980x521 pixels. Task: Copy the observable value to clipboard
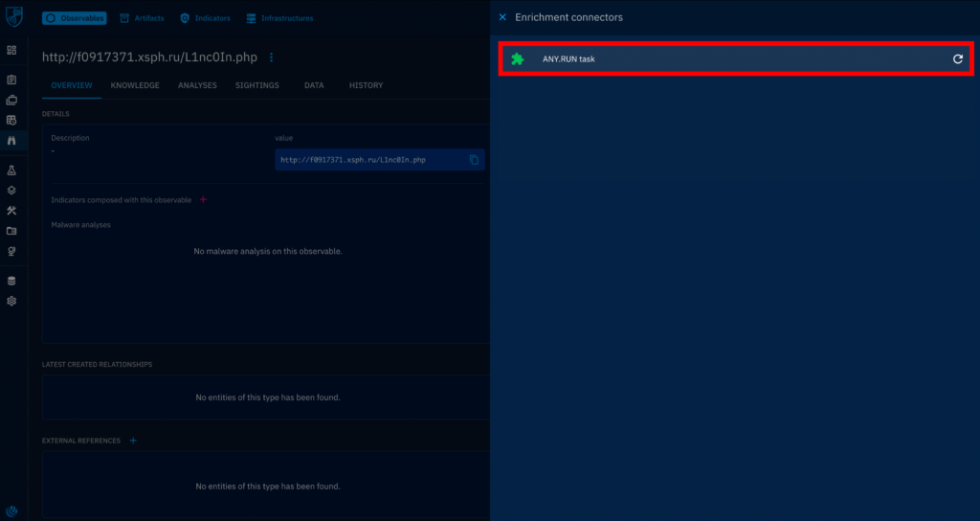pyautogui.click(x=474, y=160)
